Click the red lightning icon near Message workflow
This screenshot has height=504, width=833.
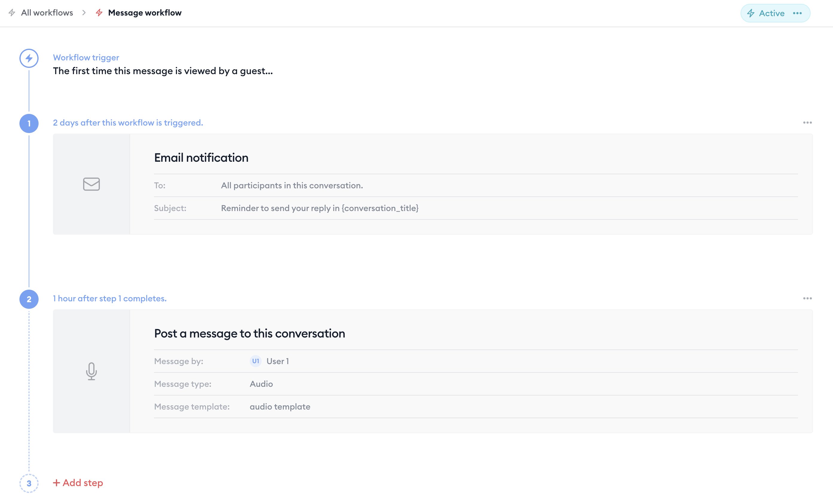point(99,13)
